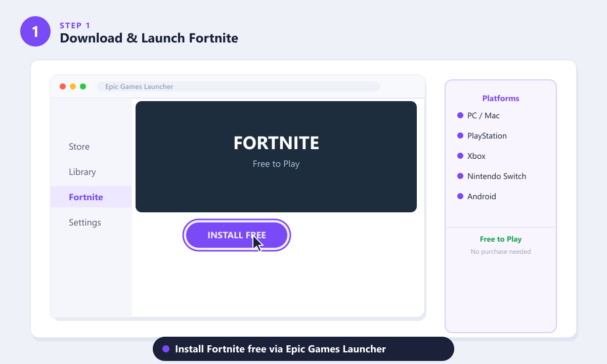The width and height of the screenshot is (607, 364).
Task: Select Nintendo Switch in Platforms list
Action: click(492, 176)
